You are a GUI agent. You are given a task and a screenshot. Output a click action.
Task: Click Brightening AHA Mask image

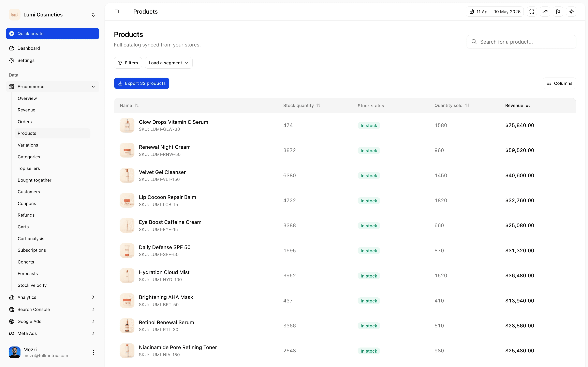coord(127,300)
